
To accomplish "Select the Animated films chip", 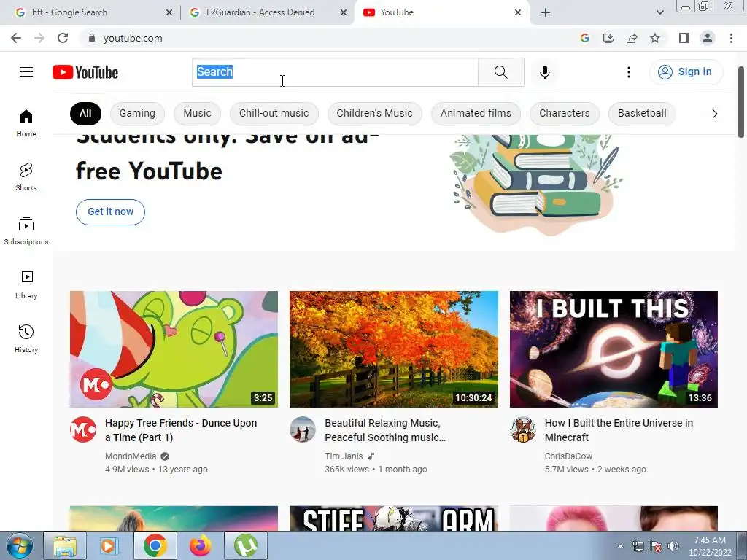I will [x=476, y=113].
